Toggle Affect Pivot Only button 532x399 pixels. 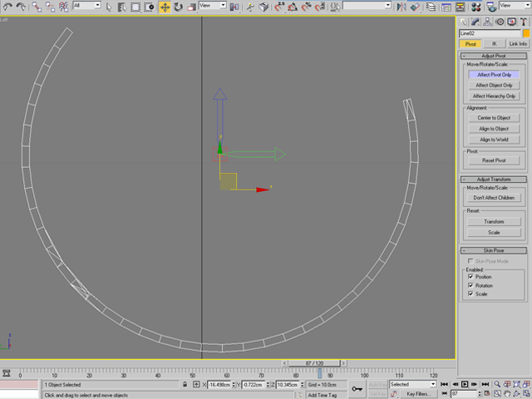[494, 75]
